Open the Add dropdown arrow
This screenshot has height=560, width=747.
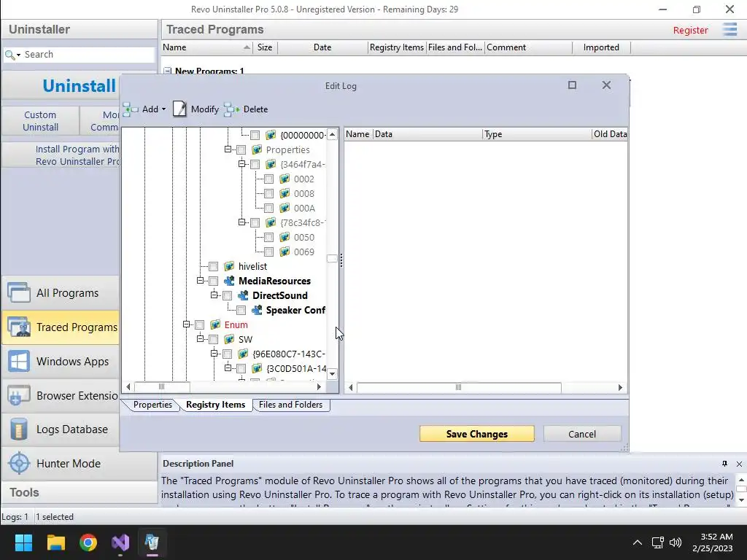click(163, 109)
